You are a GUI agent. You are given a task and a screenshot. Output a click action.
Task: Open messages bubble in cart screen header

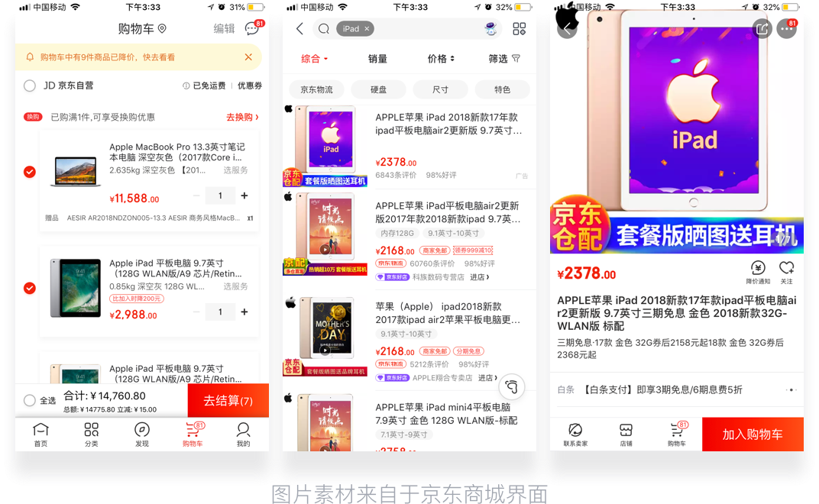[x=252, y=28]
